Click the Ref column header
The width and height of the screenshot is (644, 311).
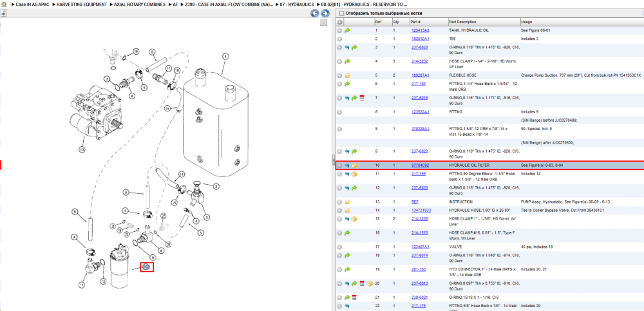[x=382, y=22]
